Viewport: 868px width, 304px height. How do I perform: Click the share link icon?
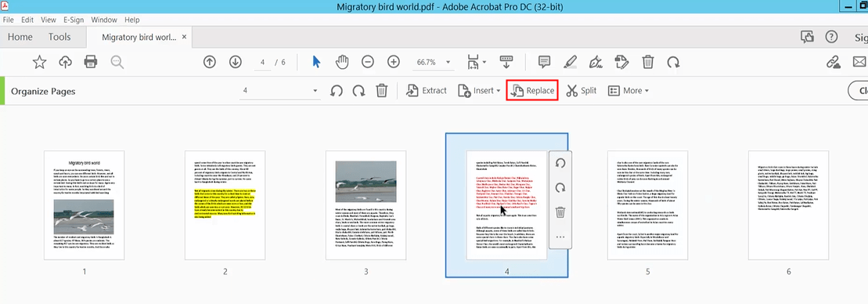click(x=834, y=62)
